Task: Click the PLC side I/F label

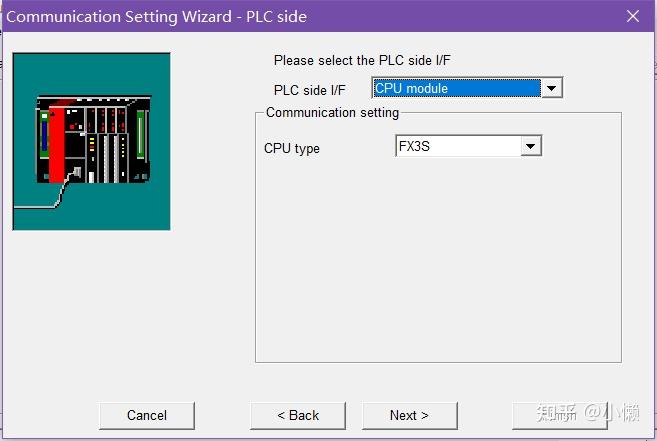Action: [x=310, y=90]
